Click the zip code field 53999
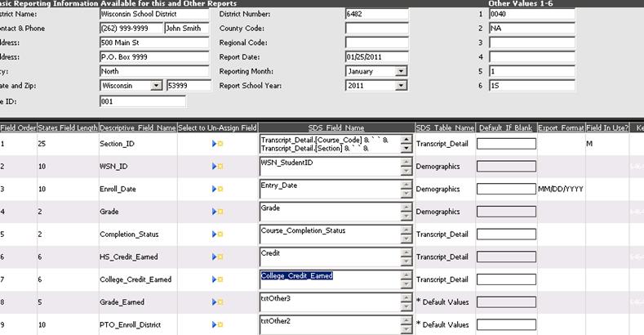This screenshot has height=335, width=644. click(x=189, y=86)
